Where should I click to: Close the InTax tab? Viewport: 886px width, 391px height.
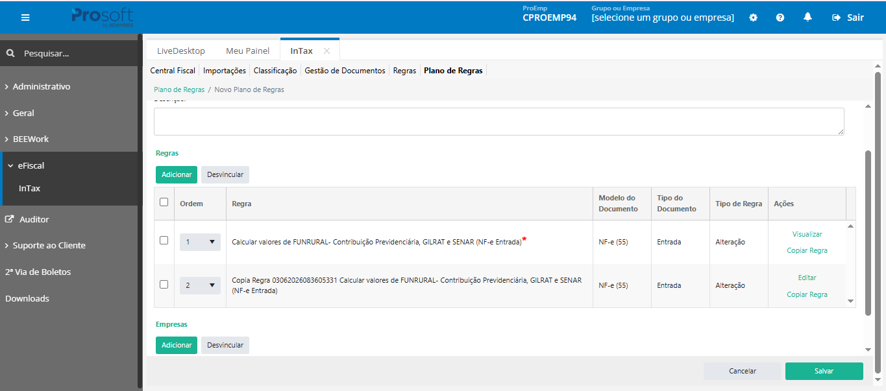coord(327,50)
